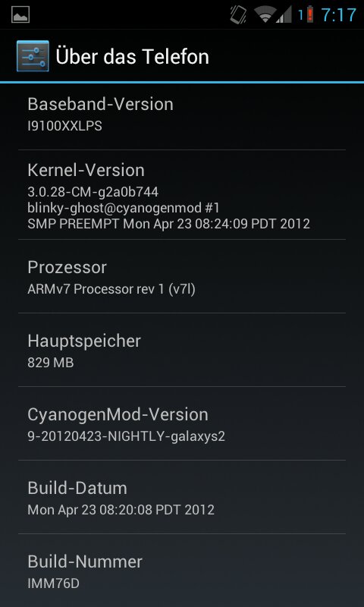Tap the Build-Nummer IMM76D entry

pyautogui.click(x=182, y=571)
